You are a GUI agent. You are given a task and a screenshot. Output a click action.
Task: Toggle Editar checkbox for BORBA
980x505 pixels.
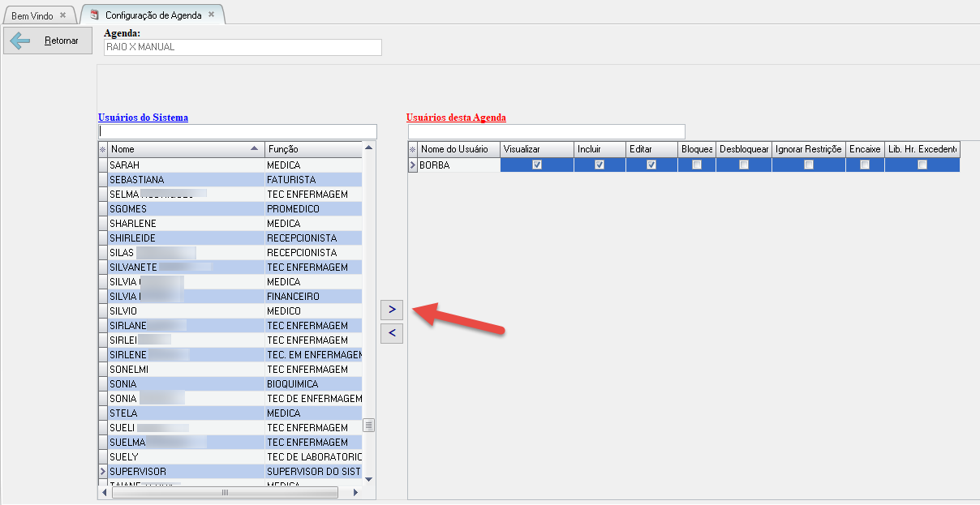(x=651, y=165)
